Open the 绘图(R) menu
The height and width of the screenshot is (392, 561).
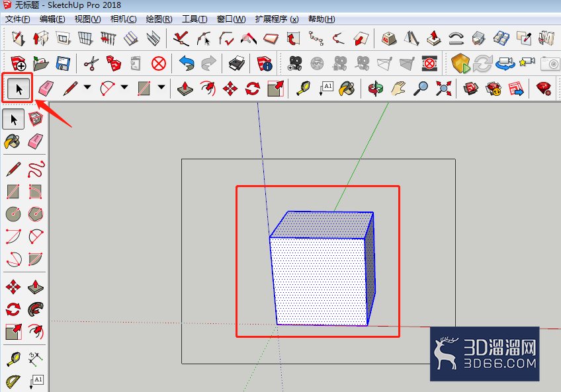tap(159, 19)
